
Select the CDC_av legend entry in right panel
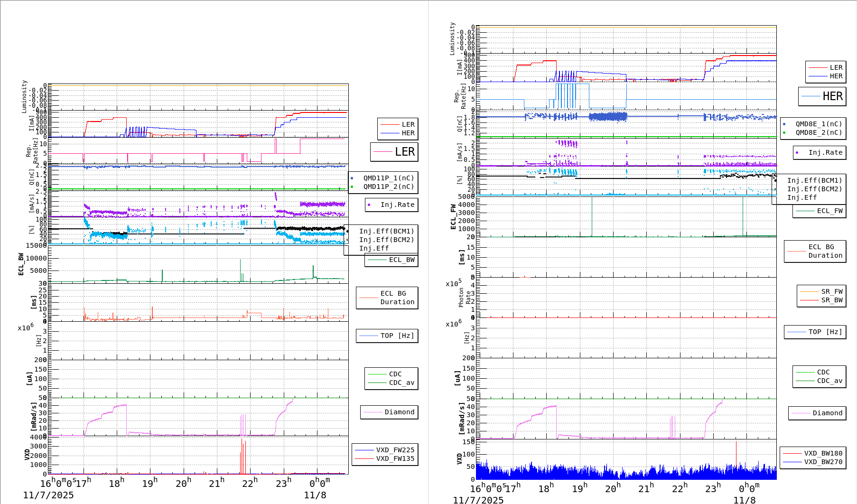829,381
